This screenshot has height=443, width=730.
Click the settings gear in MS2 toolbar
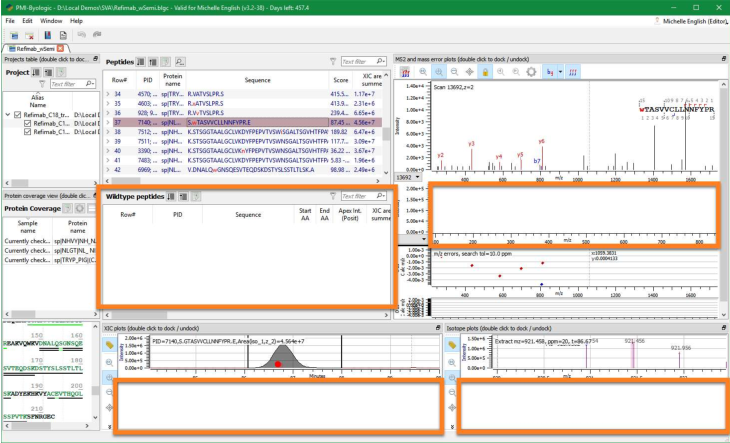[531, 72]
